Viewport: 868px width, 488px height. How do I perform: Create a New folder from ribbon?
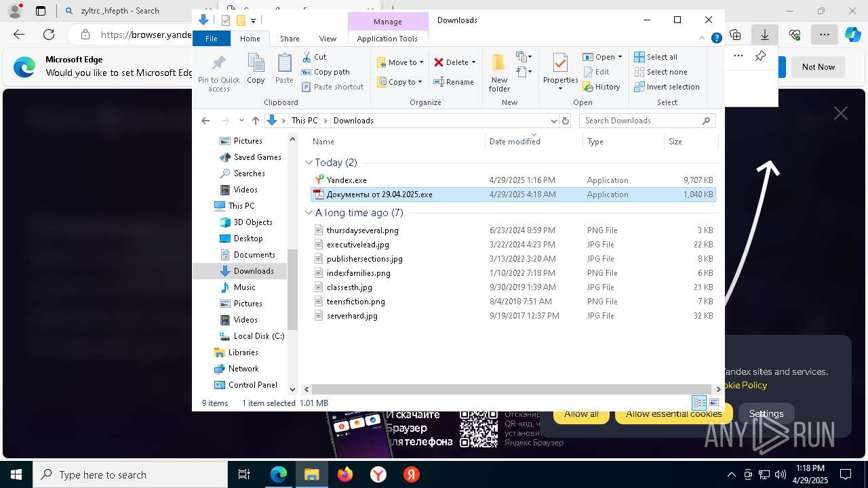(499, 72)
